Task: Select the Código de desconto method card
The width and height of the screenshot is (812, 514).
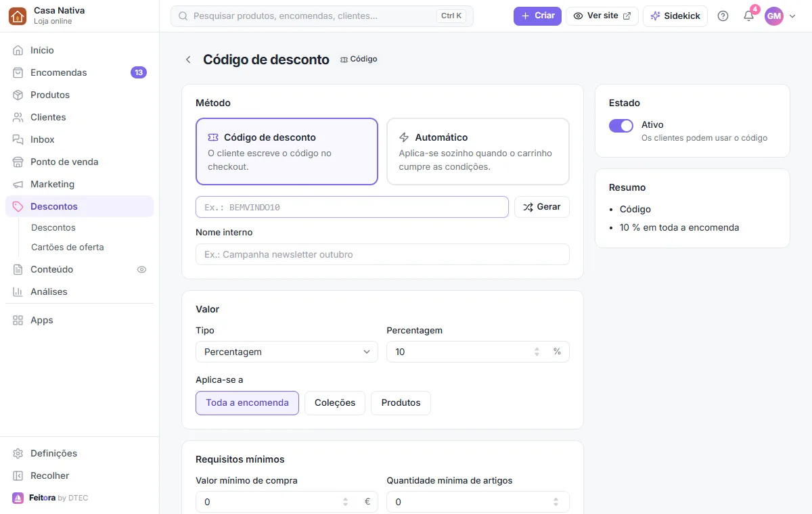Action: click(x=287, y=151)
